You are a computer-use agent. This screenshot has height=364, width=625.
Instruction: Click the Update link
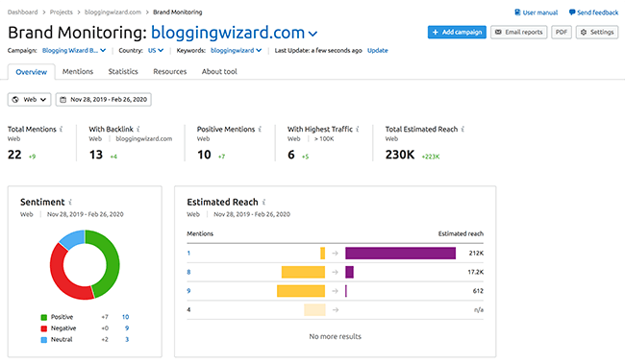378,51
